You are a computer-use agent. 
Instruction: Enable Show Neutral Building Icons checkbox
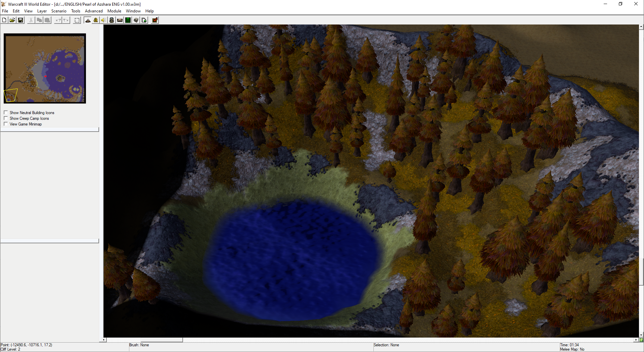point(6,113)
